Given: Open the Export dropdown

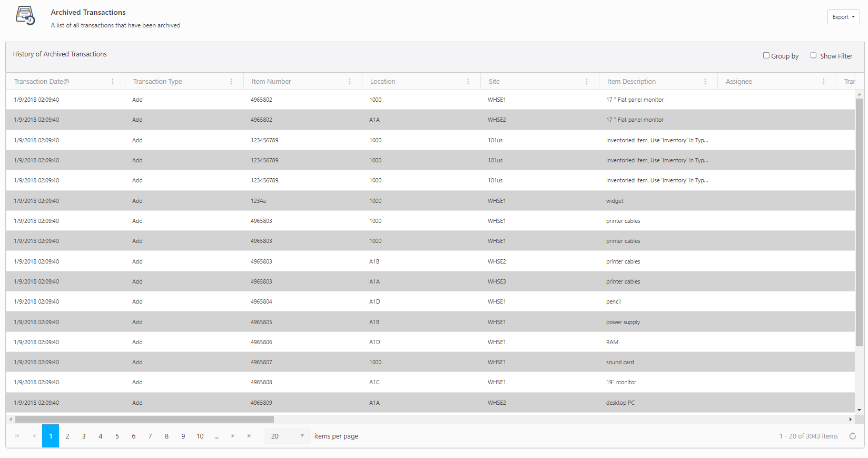Looking at the screenshot, I should click(x=843, y=17).
